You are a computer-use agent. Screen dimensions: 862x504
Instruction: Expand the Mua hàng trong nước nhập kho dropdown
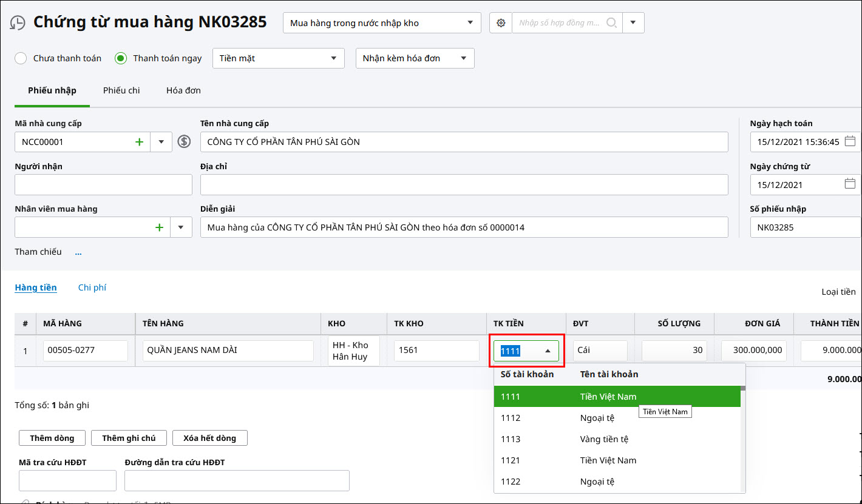coord(470,23)
